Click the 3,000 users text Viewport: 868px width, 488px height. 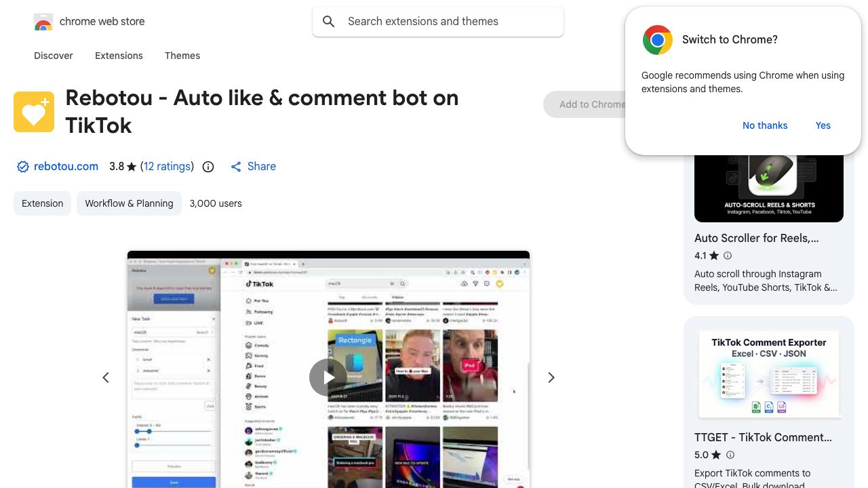(x=216, y=203)
